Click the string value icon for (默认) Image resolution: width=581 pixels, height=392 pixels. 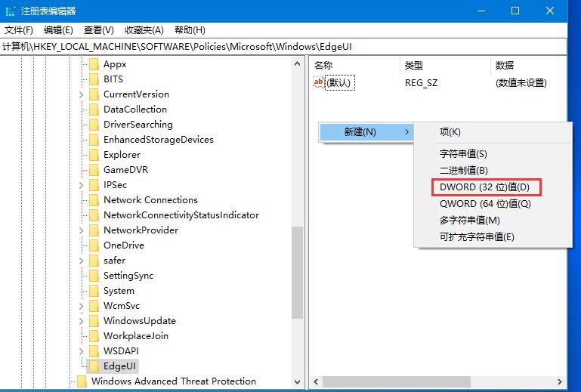coord(318,83)
